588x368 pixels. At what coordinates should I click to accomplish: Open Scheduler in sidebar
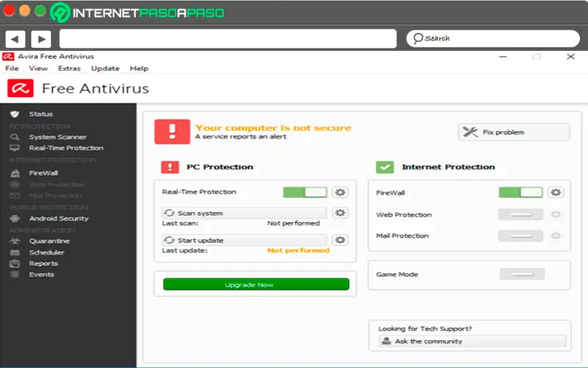pyautogui.click(x=47, y=252)
